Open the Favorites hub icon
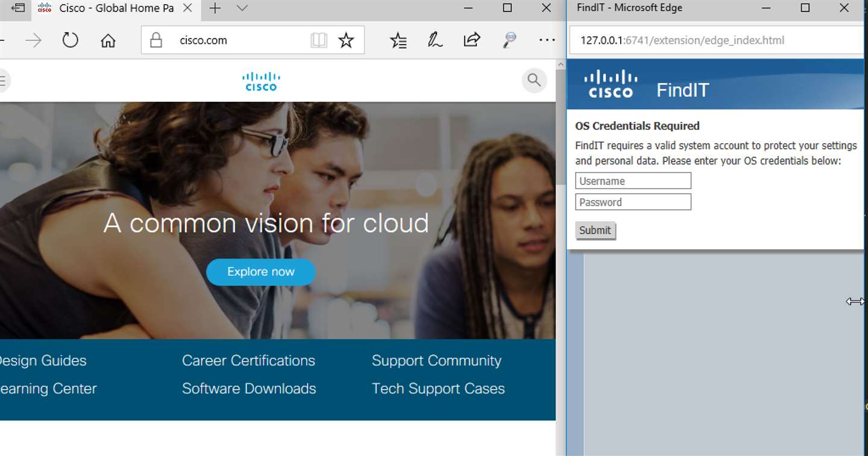This screenshot has width=868, height=456. click(398, 40)
